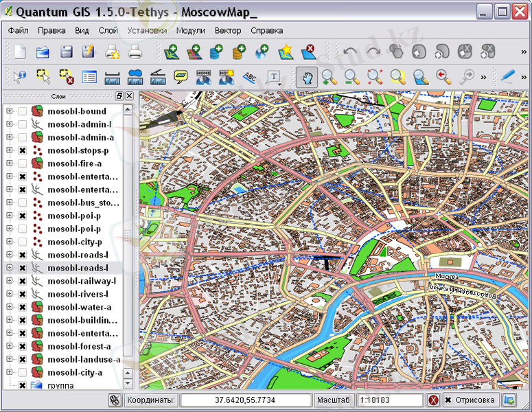Add a raster layer
This screenshot has width=532, height=412.
pos(194,52)
